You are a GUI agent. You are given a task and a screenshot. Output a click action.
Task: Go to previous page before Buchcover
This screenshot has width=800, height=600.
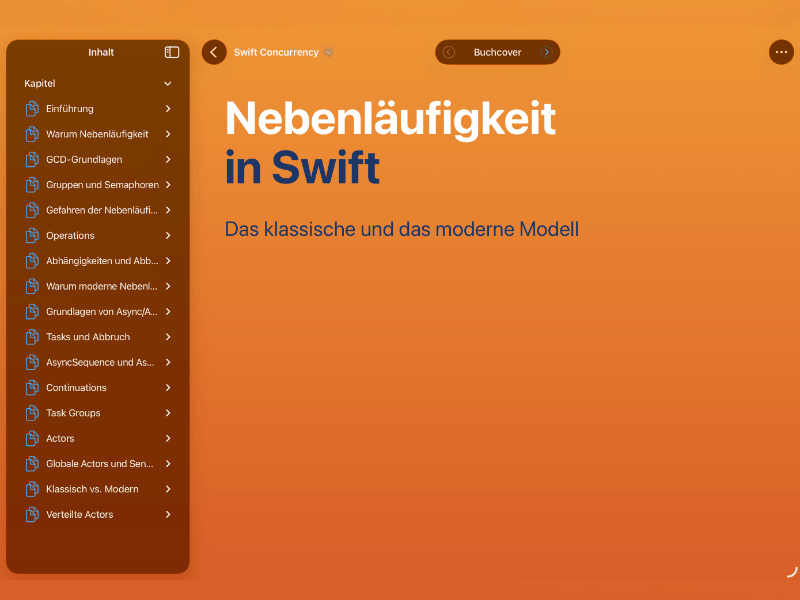pyautogui.click(x=449, y=52)
